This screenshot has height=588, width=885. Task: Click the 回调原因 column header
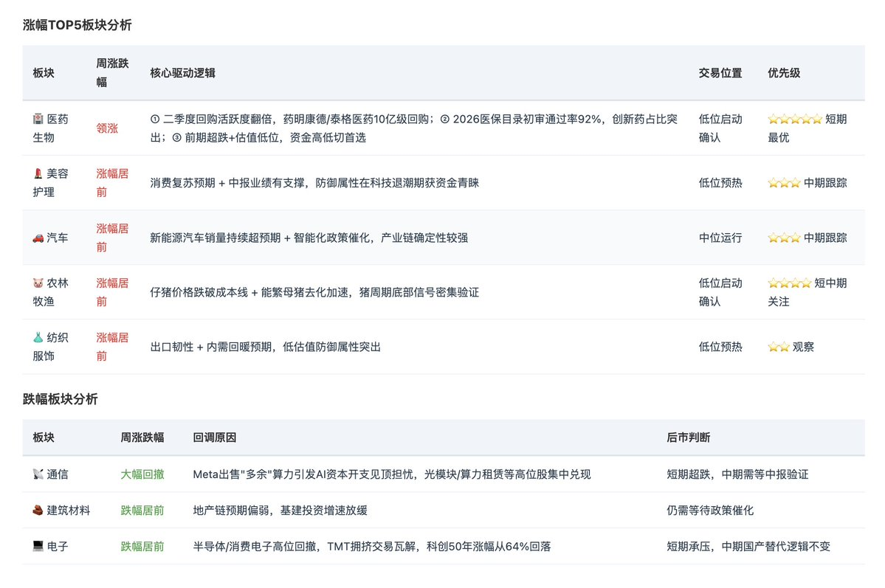coord(215,437)
